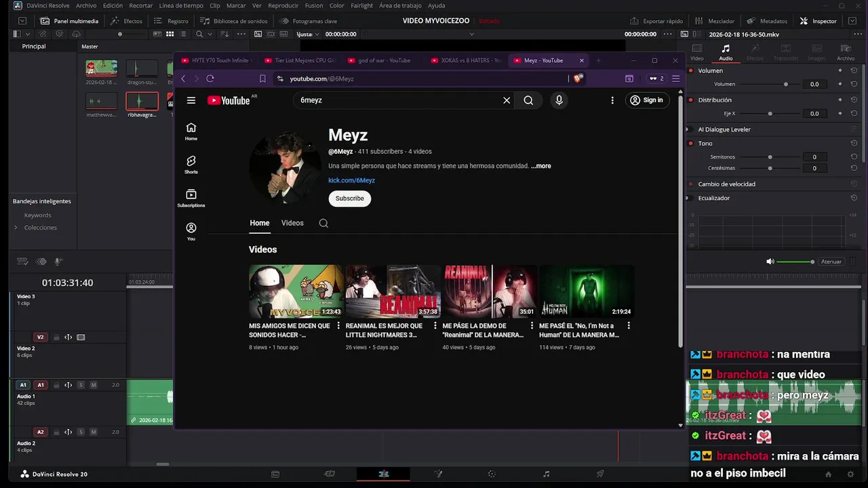Open kick.com/6Meyz link
The height and width of the screenshot is (488, 868).
[351, 180]
